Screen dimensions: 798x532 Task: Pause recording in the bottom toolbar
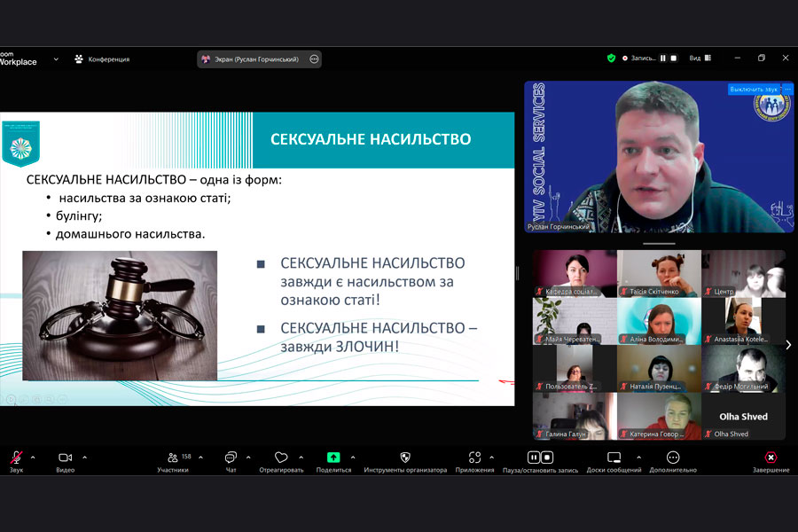coord(534,458)
